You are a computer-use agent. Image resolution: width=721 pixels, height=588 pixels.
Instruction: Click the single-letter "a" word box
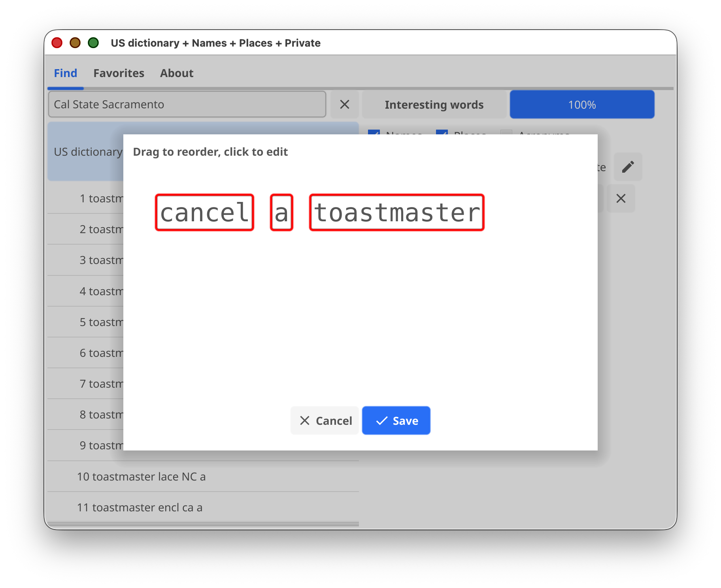(x=281, y=213)
